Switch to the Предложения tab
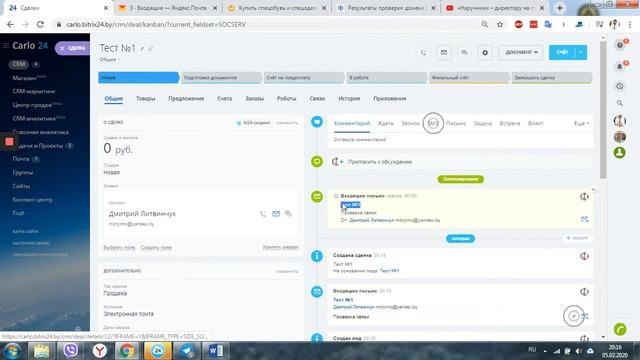 186,99
